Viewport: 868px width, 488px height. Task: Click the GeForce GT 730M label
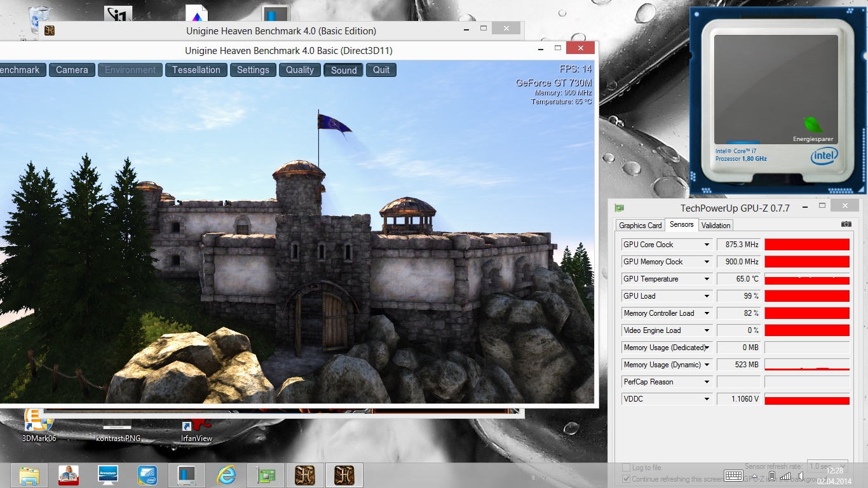coord(553,83)
